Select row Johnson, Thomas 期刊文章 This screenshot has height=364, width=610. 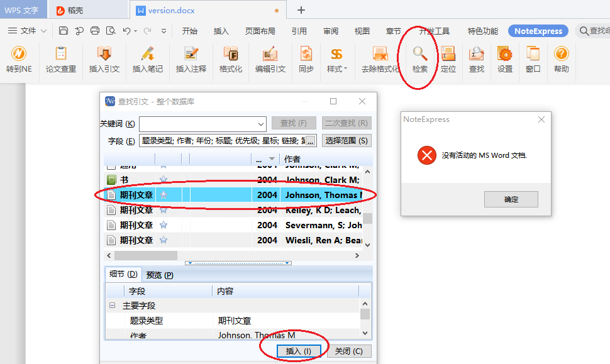[x=233, y=195]
